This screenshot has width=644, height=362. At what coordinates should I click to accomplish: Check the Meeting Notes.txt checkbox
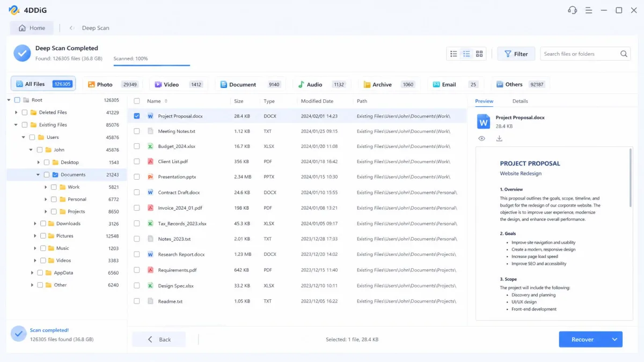pyautogui.click(x=137, y=131)
